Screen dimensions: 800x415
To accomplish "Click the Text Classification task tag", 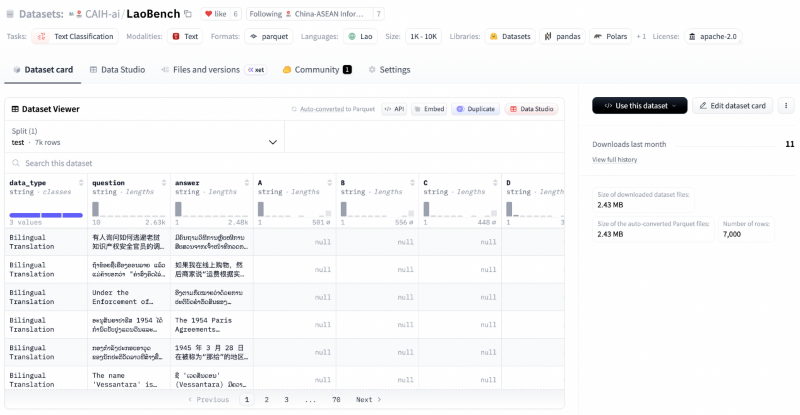I will pos(76,36).
